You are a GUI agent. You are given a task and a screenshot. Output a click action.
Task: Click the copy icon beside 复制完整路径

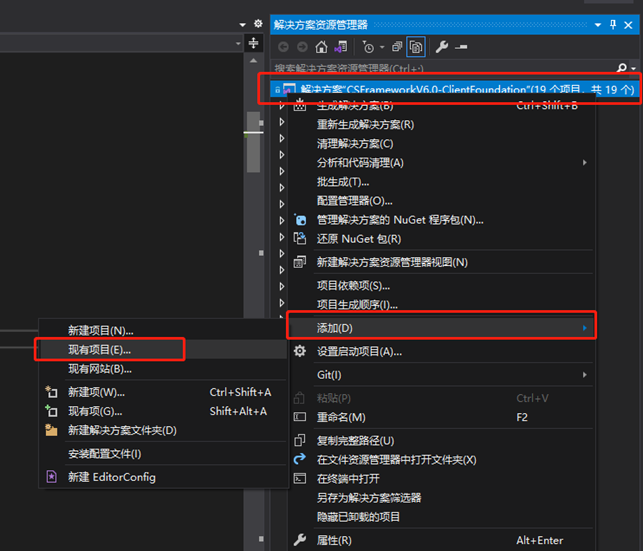(300, 440)
